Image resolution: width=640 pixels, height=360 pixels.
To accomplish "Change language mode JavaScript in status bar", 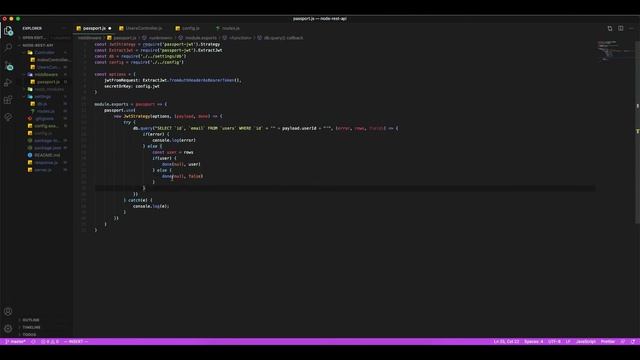I will 586,342.
